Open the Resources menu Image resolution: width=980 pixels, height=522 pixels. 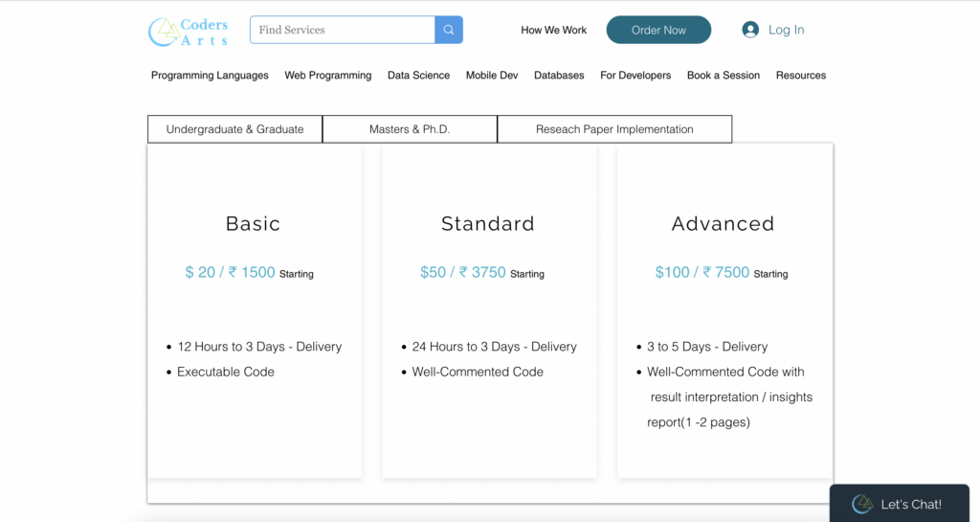pyautogui.click(x=800, y=76)
